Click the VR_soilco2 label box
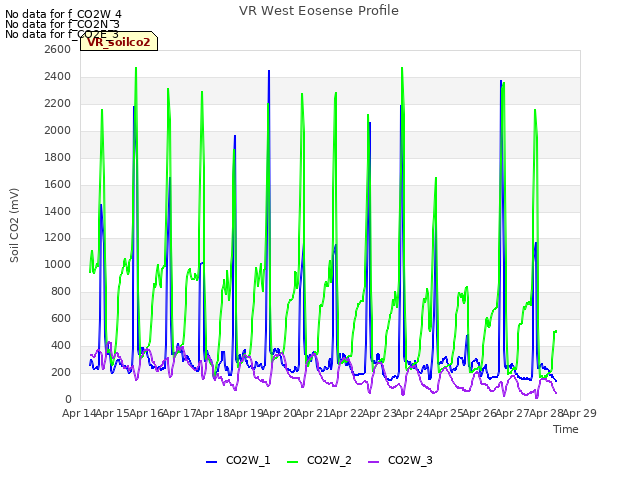 pos(119,41)
